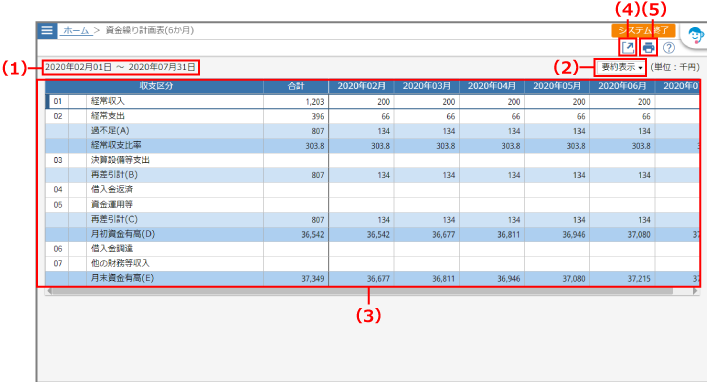The image size is (707, 382).
Task: Select the 経常収支比率 row
Action: tap(372, 146)
